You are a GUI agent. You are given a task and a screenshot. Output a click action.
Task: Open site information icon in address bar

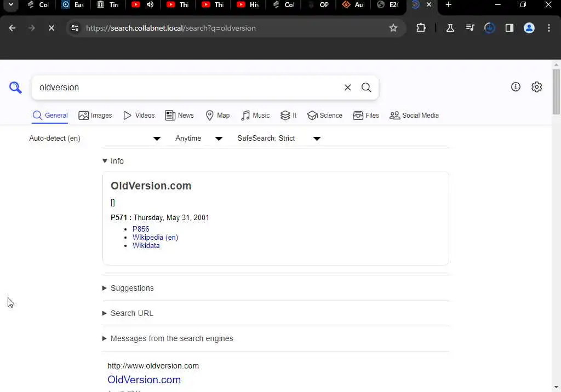coord(75,28)
